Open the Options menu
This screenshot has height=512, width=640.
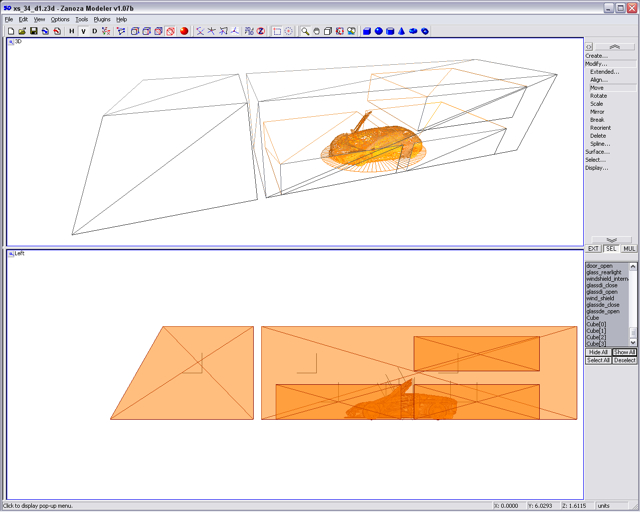61,19
